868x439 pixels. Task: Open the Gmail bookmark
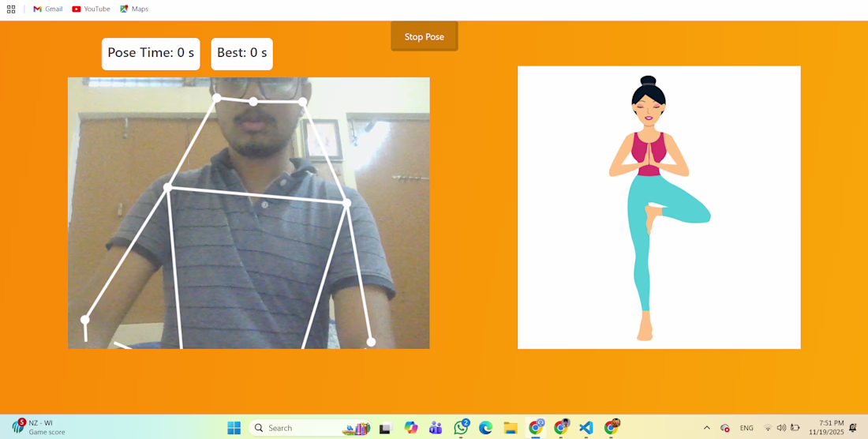(x=47, y=9)
